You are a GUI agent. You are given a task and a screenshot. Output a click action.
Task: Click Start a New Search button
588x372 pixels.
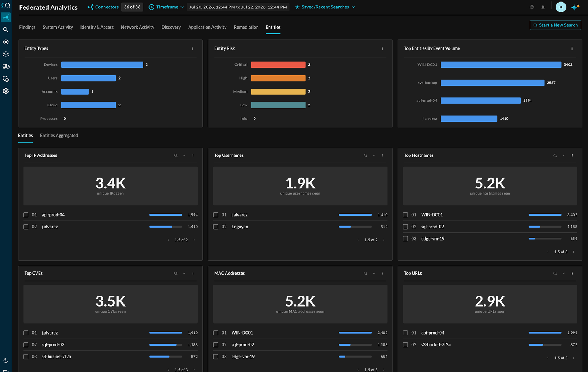click(x=555, y=25)
